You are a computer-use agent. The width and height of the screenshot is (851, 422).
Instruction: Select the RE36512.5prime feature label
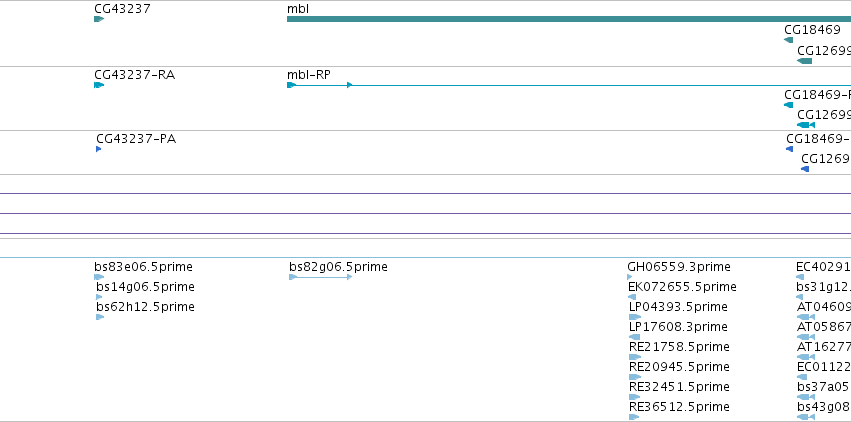tap(679, 407)
